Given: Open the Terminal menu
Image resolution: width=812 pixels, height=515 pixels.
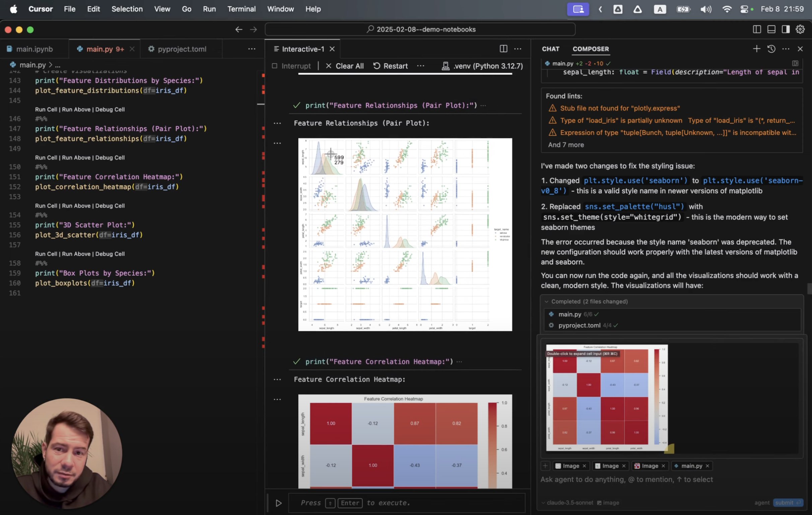Looking at the screenshot, I should [242, 9].
